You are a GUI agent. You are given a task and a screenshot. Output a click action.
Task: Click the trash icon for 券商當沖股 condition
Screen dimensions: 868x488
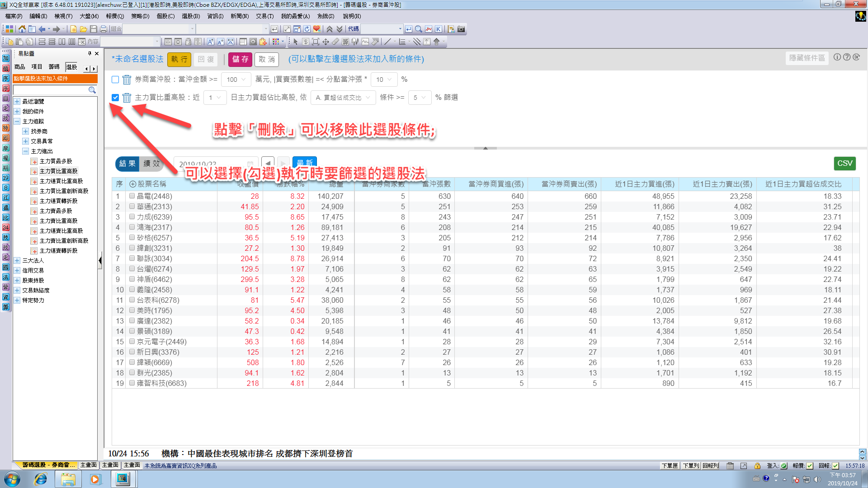[127, 80]
